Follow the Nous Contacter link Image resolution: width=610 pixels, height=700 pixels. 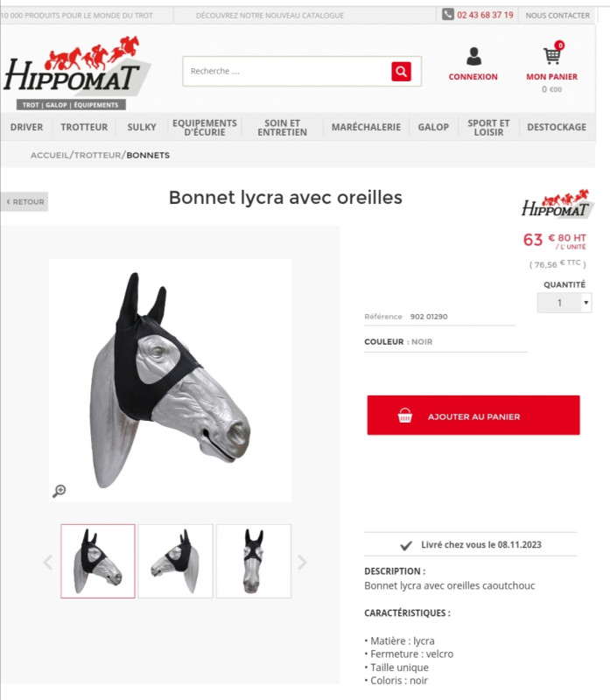point(557,15)
